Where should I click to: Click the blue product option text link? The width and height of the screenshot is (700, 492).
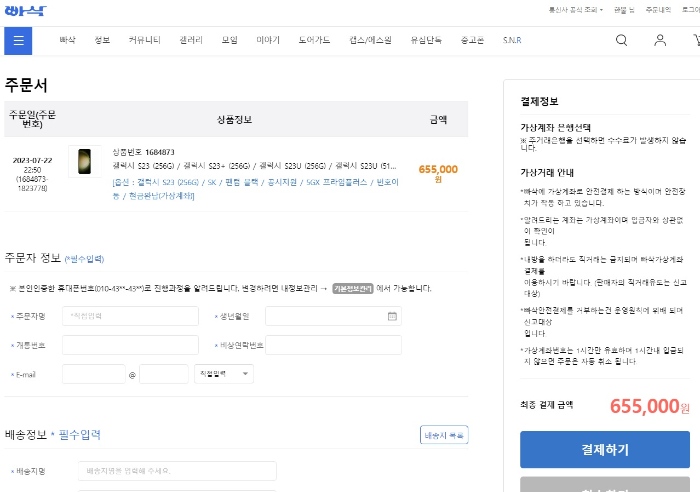[x=255, y=189]
